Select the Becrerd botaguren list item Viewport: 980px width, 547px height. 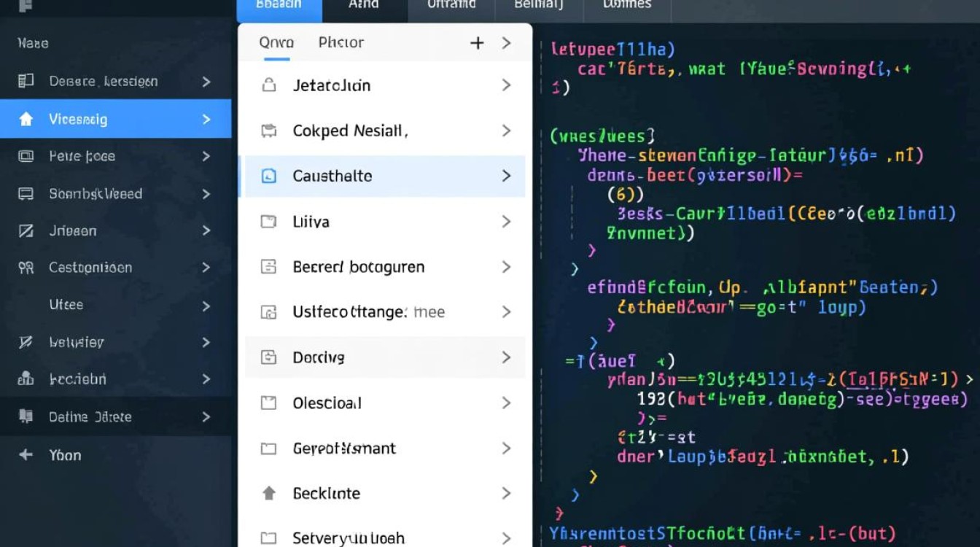click(358, 267)
